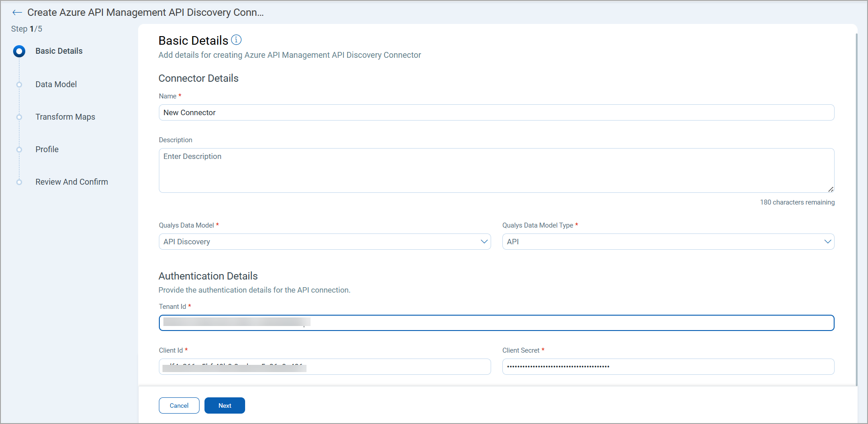This screenshot has height=424, width=868.
Task: Click the Transform Maps step dot
Action: point(19,117)
